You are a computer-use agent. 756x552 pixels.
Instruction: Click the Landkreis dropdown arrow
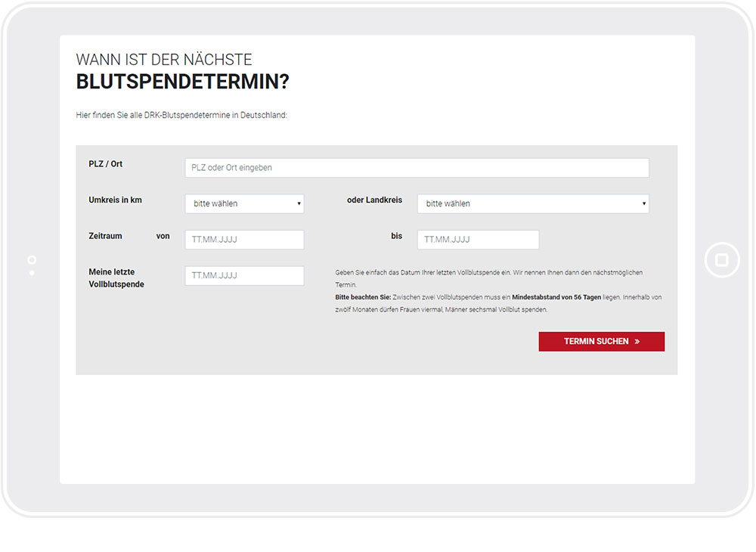643,203
